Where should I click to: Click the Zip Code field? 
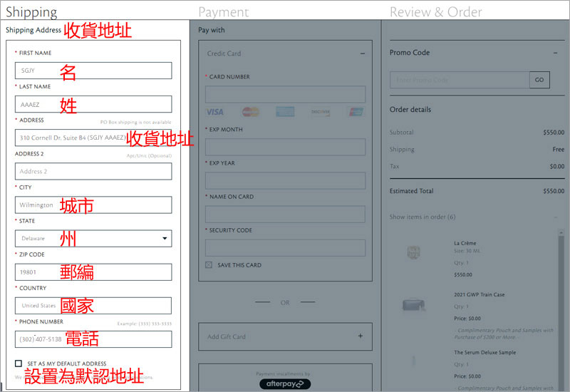[x=93, y=272]
